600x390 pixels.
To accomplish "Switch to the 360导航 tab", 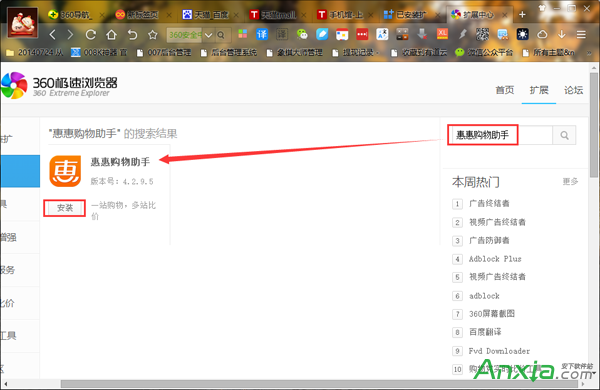I will (x=75, y=15).
